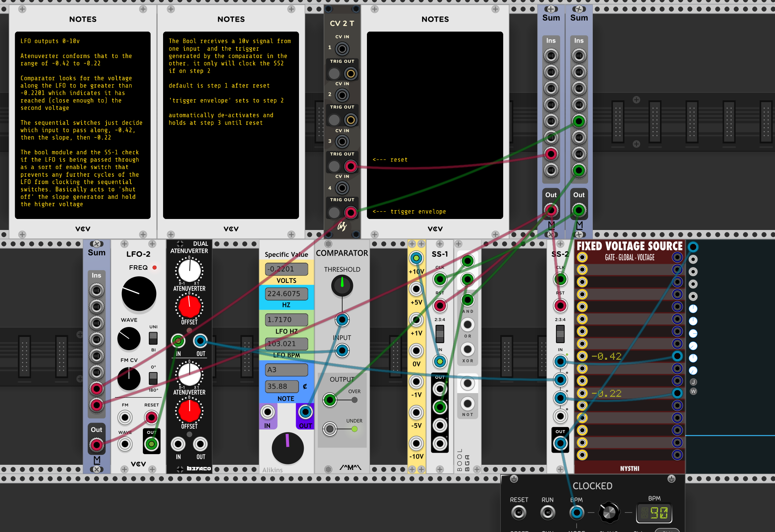Click the first Notes text area
The image size is (775, 532).
pyautogui.click(x=83, y=125)
